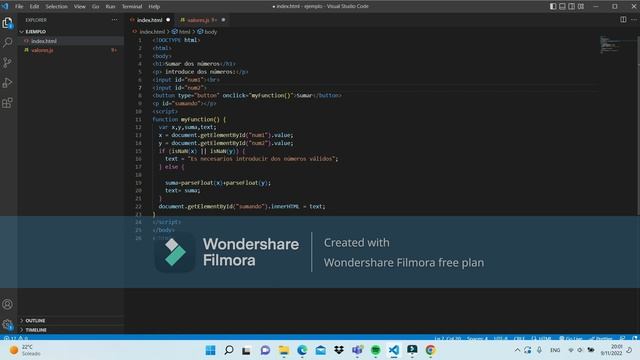Open Dropbox from taskbar
This screenshot has width=640, height=360.
339,350
